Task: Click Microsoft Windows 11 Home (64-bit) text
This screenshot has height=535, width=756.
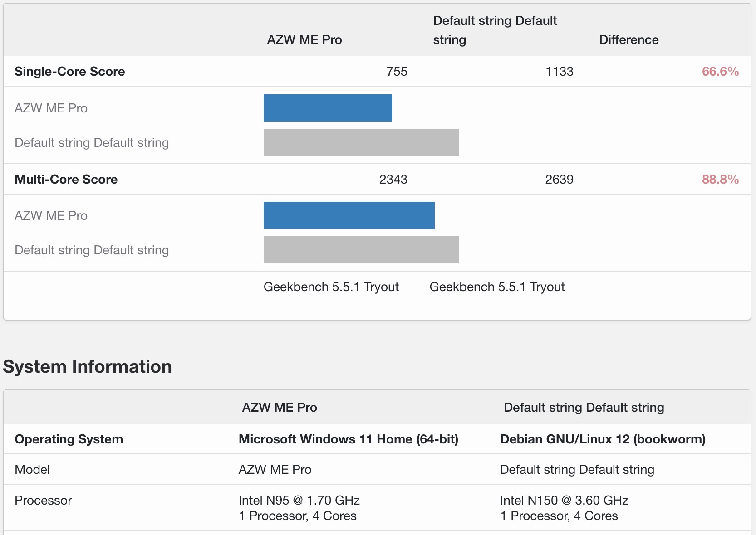Action: pos(348,439)
